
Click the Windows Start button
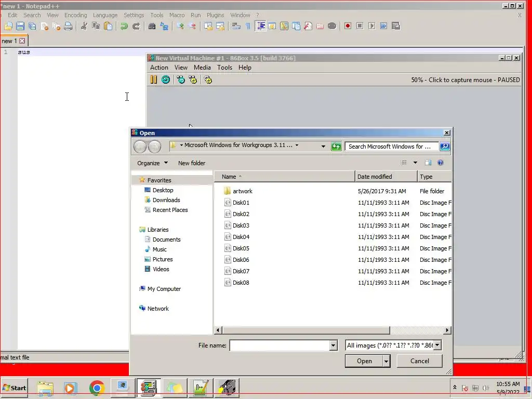(x=14, y=388)
